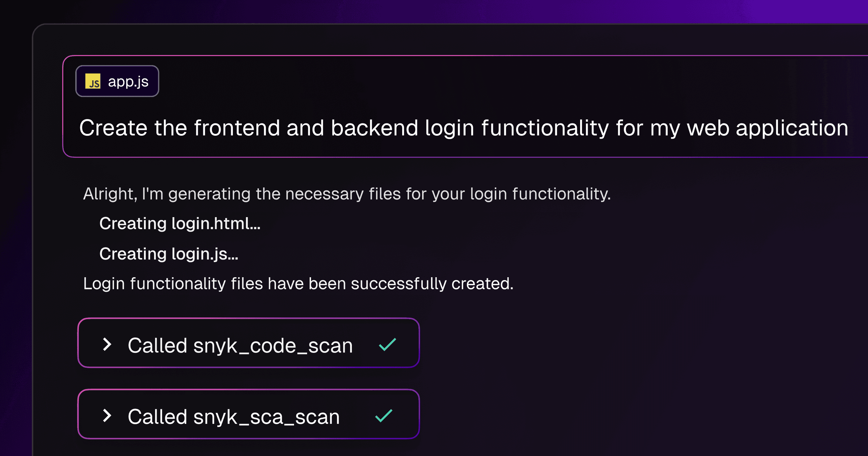The width and height of the screenshot is (868, 456).
Task: Click the checkmark beside snyk_sca_scan
Action: (384, 415)
